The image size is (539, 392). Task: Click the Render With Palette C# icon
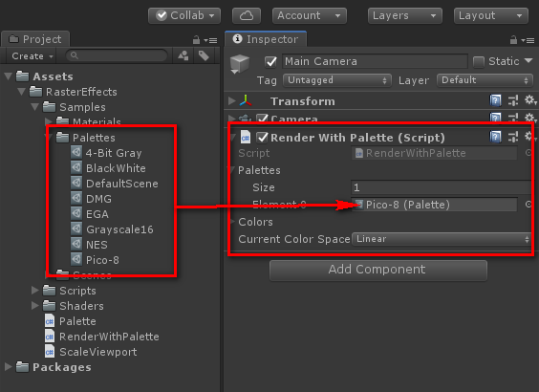tap(245, 138)
